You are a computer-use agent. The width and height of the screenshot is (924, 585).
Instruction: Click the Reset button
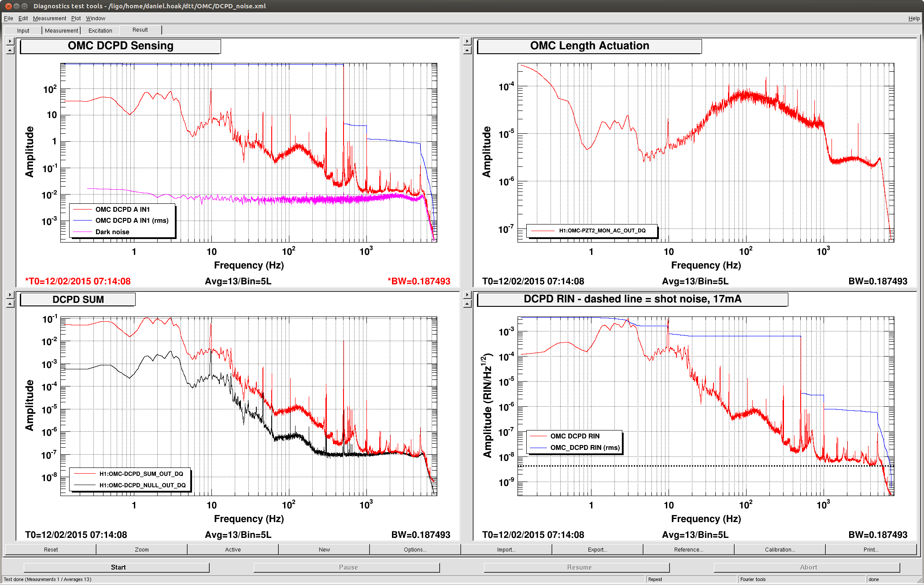51,549
